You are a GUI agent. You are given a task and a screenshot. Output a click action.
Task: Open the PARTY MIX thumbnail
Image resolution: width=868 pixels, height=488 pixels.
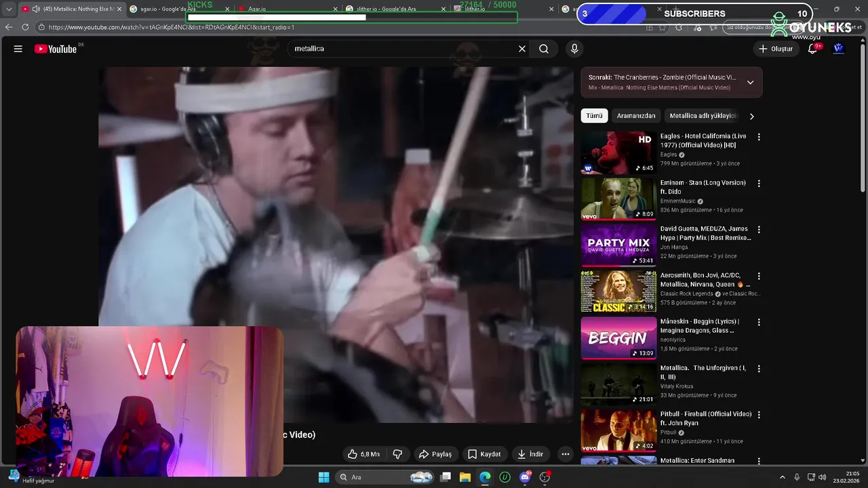pyautogui.click(x=618, y=245)
